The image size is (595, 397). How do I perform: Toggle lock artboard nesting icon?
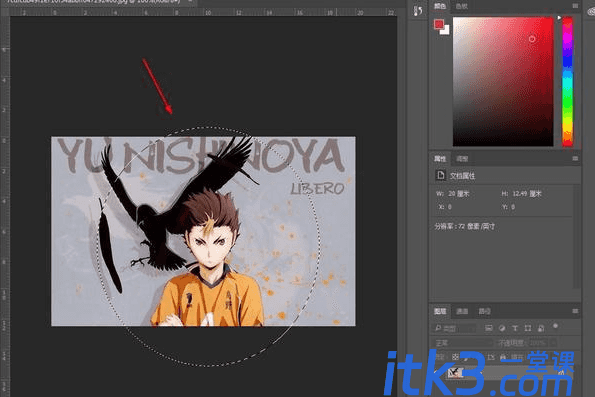pyautogui.click(x=491, y=357)
